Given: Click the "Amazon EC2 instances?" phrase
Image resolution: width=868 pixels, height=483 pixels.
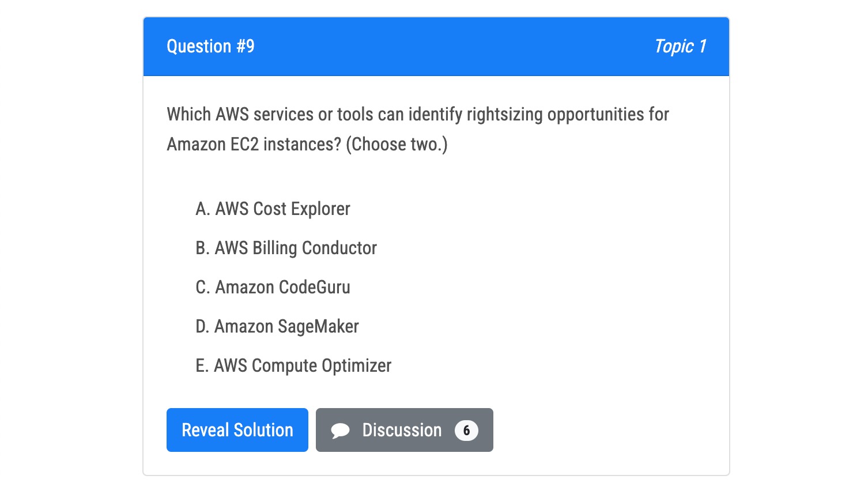Looking at the screenshot, I should pyautogui.click(x=254, y=144).
